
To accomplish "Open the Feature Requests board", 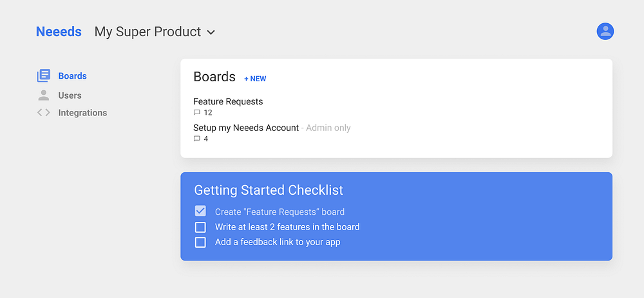I will pos(228,101).
